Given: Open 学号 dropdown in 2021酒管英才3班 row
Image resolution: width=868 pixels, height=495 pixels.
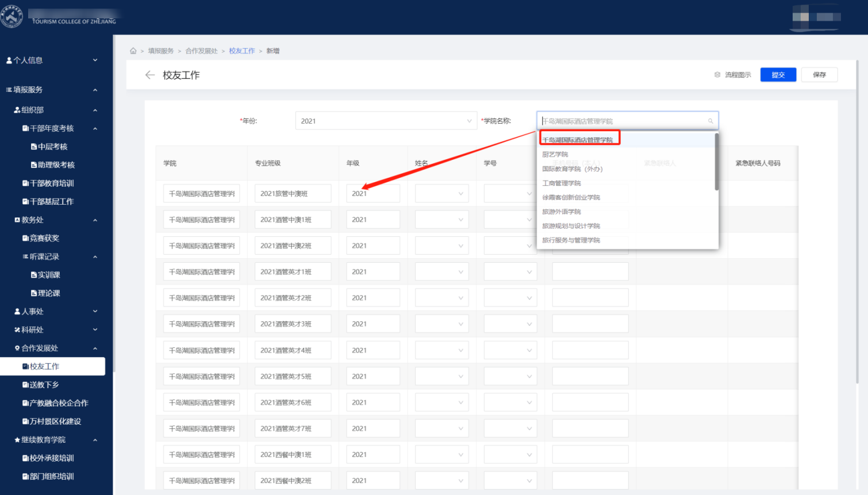Looking at the screenshot, I should (x=510, y=324).
